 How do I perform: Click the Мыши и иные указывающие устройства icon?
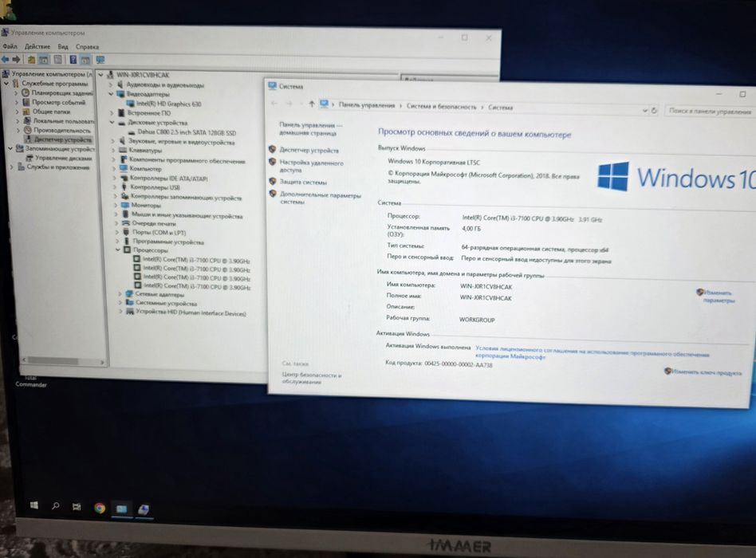coord(126,214)
